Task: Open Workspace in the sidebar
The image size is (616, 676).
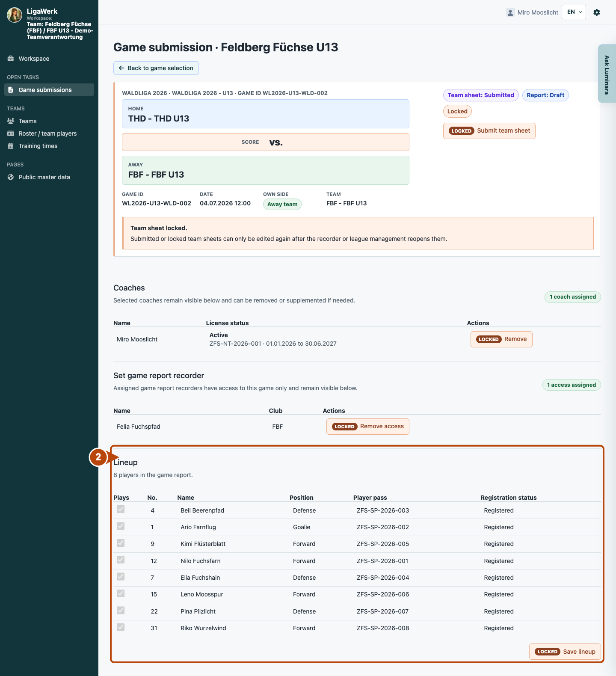Action: [x=49, y=59]
